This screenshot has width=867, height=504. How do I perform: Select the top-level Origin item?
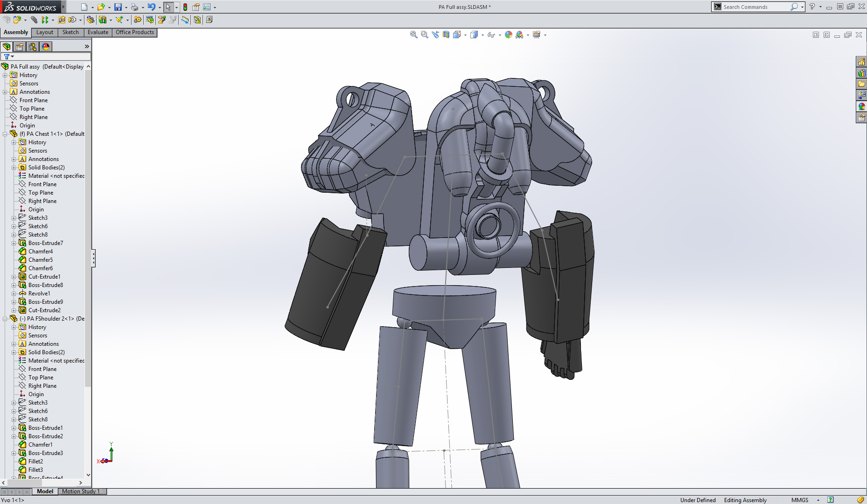pos(27,126)
